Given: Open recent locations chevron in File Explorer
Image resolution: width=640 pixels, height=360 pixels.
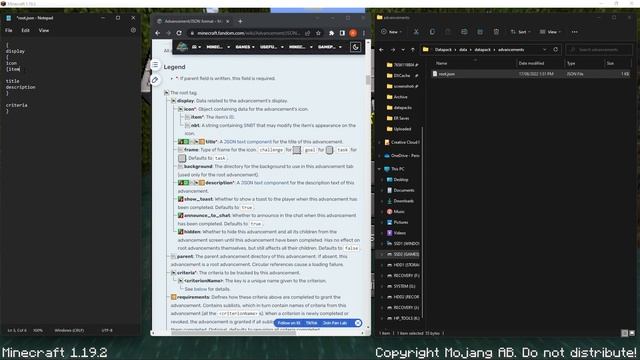Looking at the screenshot, I should [403, 50].
